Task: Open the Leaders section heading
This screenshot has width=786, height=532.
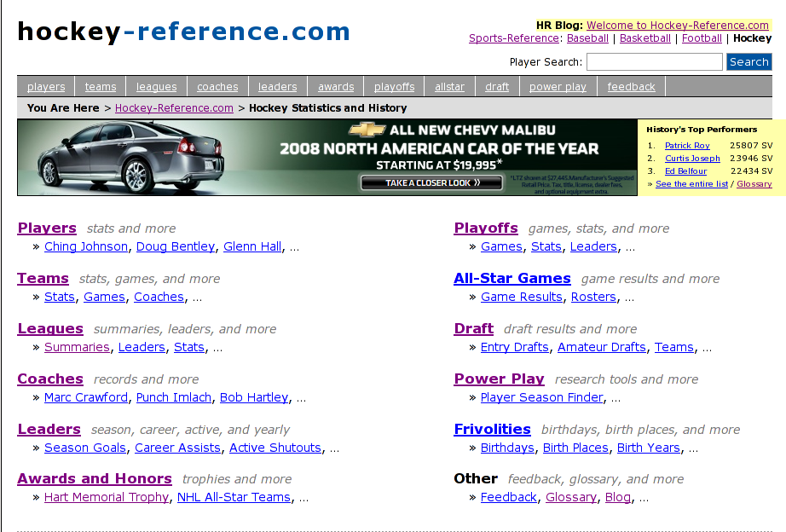Action: click(49, 429)
